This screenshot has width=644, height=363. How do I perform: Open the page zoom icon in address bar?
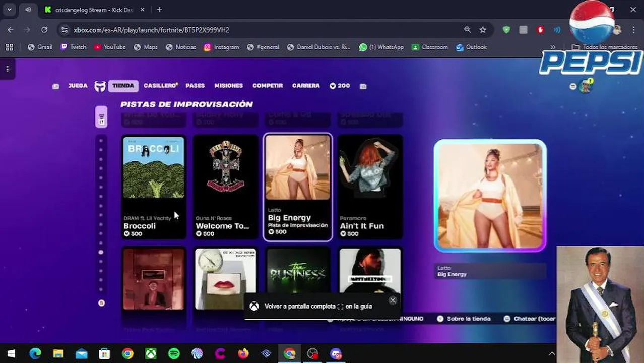[x=468, y=30]
